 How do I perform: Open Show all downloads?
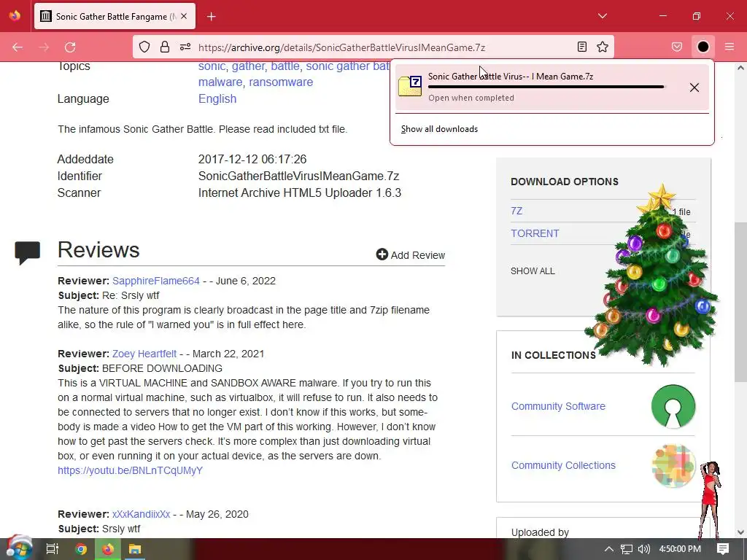click(x=439, y=129)
